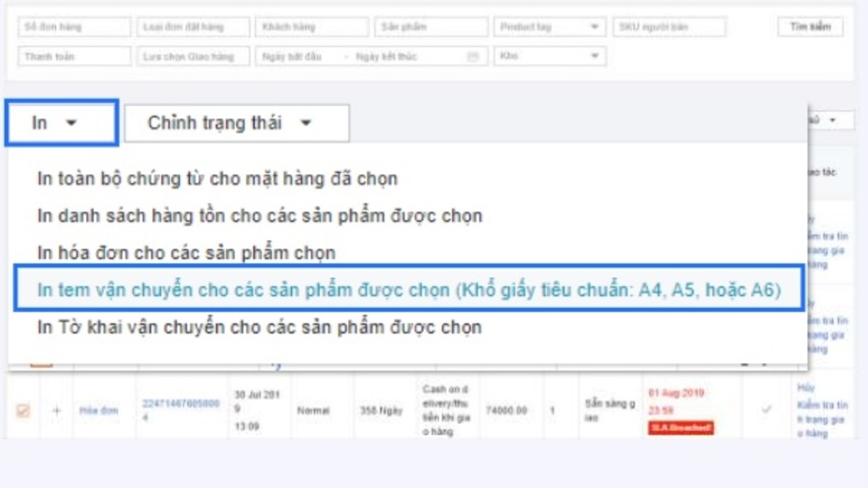This screenshot has width=868, height=488.
Task: Select In danh sách hàng tồn menu option
Action: pyautogui.click(x=259, y=216)
